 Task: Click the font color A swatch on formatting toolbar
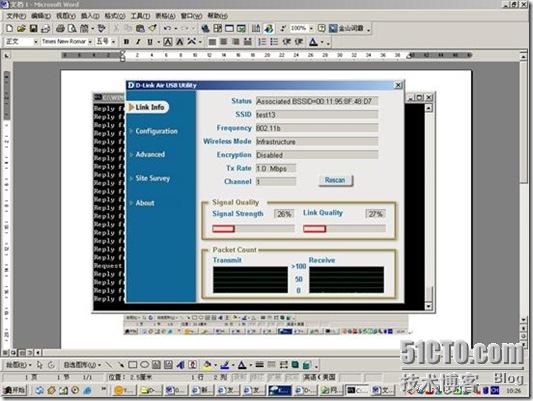click(x=313, y=42)
